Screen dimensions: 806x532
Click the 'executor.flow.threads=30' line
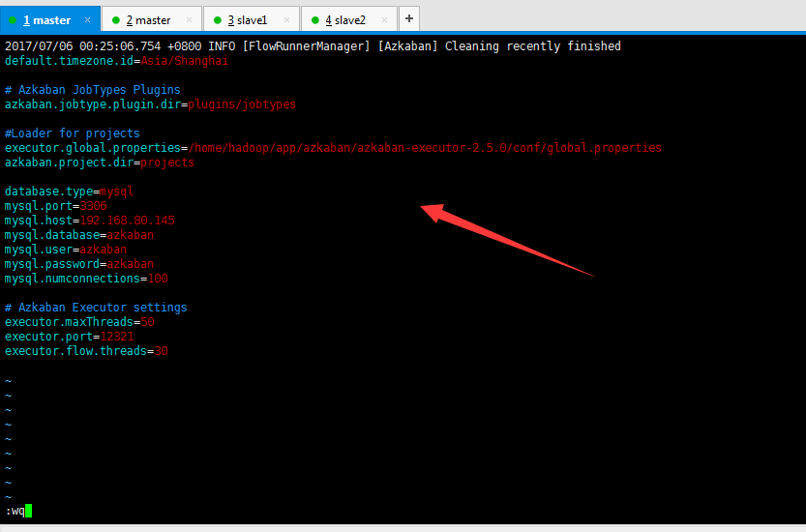[86, 351]
